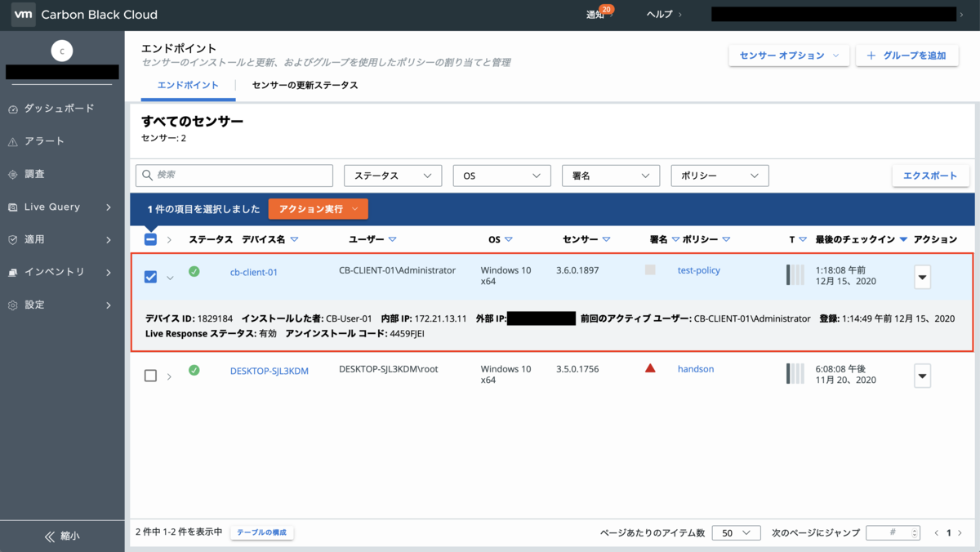Image resolution: width=980 pixels, height=552 pixels.
Task: Sort by 最後のチェックイン arrow icon
Action: (903, 239)
